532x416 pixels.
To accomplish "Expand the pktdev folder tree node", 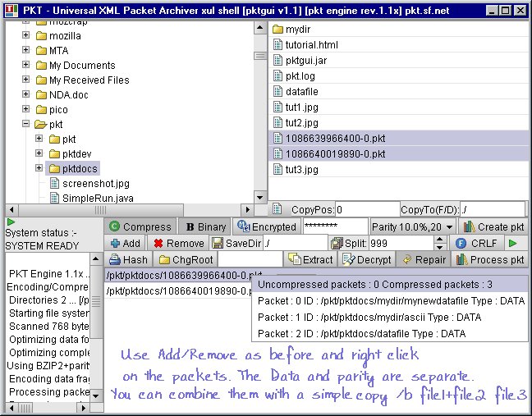I will pyautogui.click(x=39, y=153).
